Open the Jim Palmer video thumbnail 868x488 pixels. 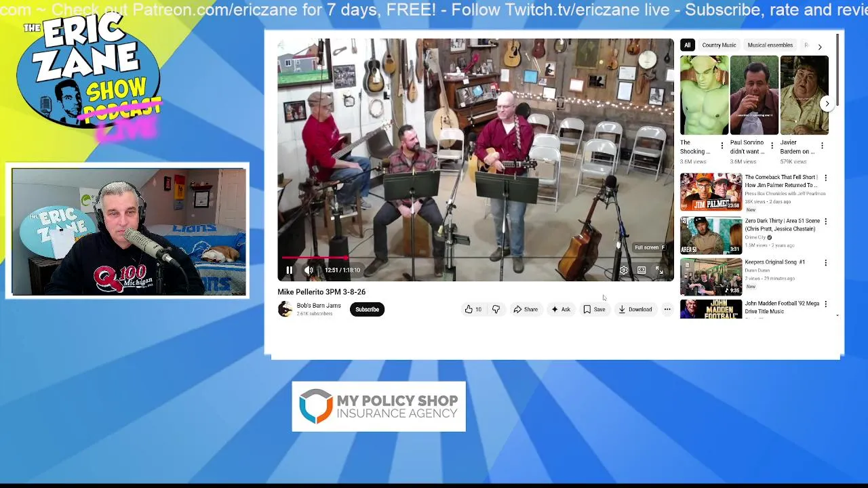click(x=711, y=192)
